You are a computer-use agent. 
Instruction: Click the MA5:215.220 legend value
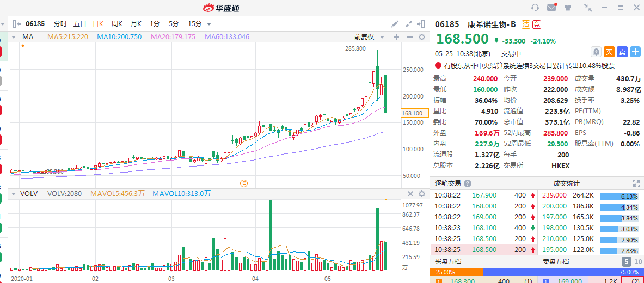coord(68,37)
